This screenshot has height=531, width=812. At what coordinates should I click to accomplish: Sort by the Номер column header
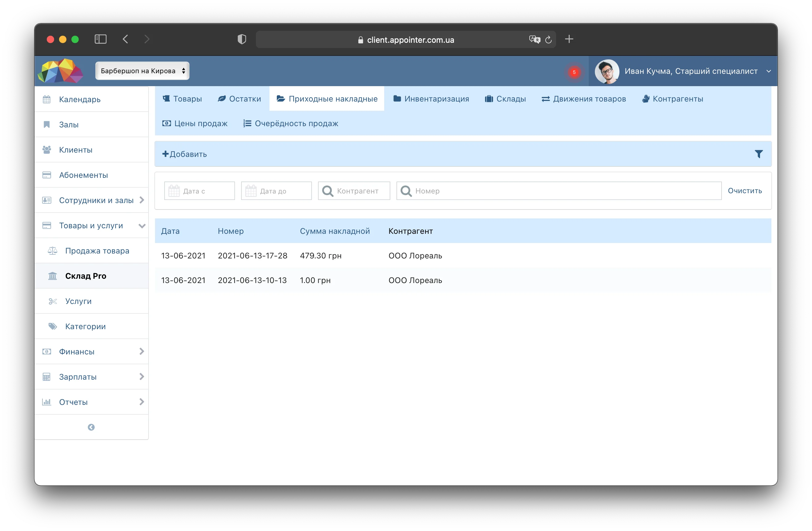[231, 231]
